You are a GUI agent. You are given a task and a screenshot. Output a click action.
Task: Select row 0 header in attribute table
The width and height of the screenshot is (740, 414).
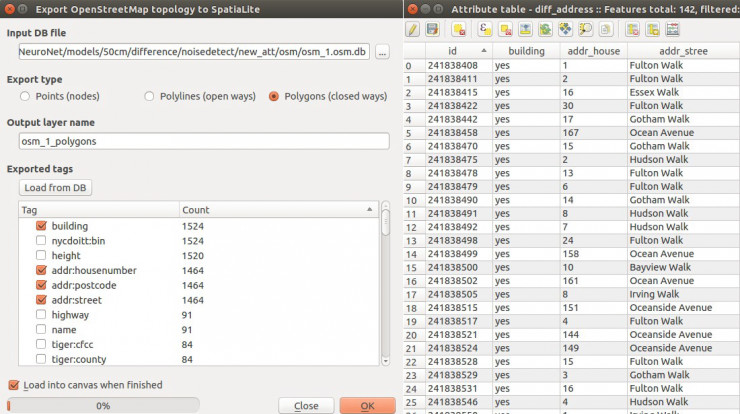(414, 66)
